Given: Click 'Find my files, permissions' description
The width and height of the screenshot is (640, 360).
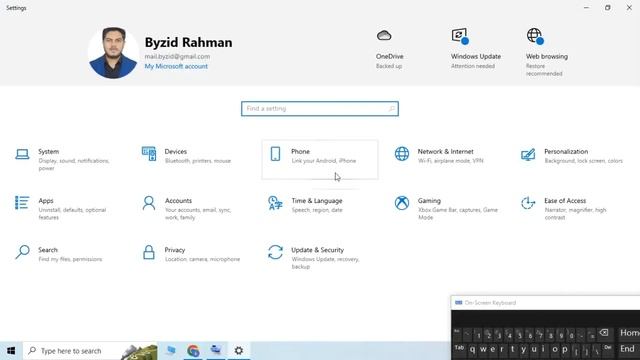Looking at the screenshot, I should [x=70, y=259].
